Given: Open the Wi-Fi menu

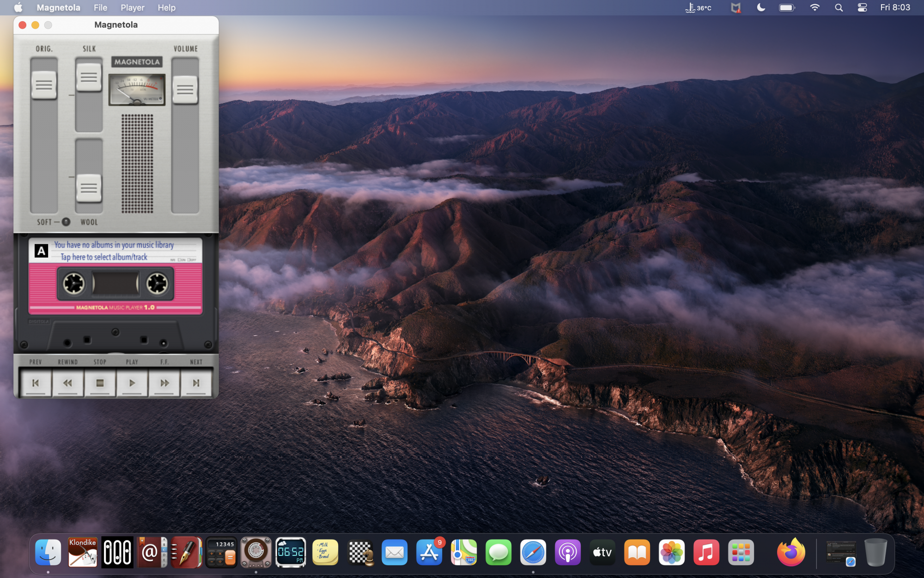Looking at the screenshot, I should pos(815,7).
